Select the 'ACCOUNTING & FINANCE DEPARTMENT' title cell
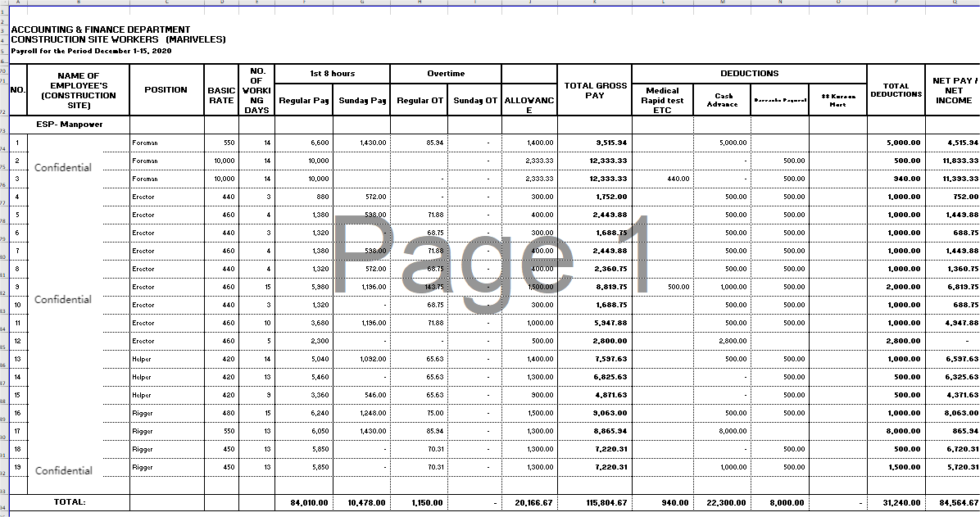The image size is (980, 517). [x=101, y=29]
